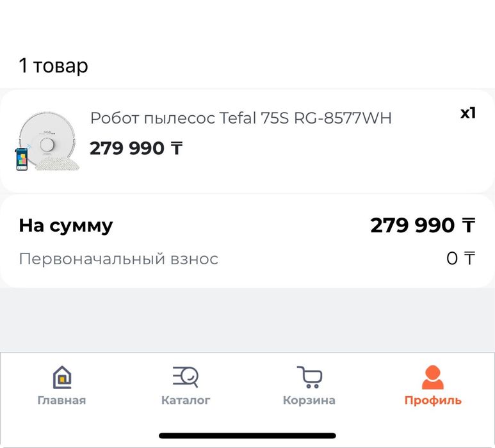The height and width of the screenshot is (448, 495).
Task: Click the bold total 279 990 ₸
Action: point(423,225)
